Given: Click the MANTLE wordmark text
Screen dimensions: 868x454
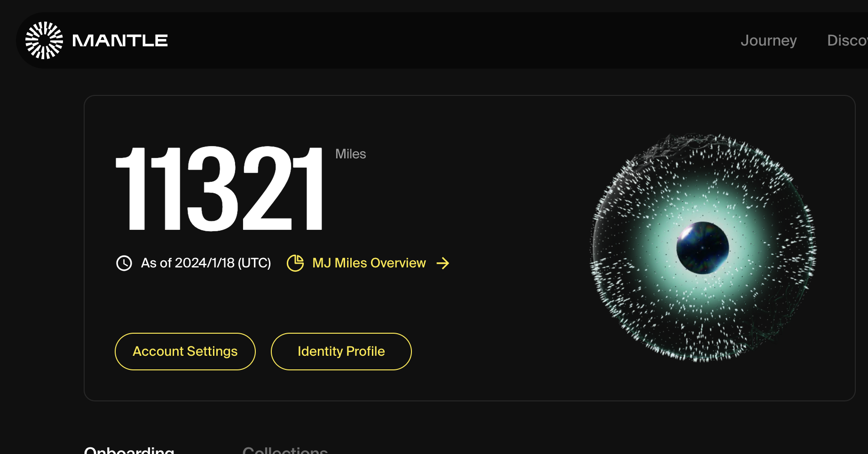Looking at the screenshot, I should (x=120, y=41).
